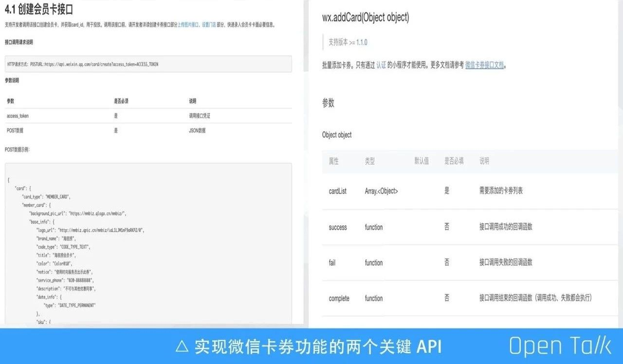This screenshot has width=623, height=364.
Task: Click the 参数说明 subheading on left page
Action: coord(12,80)
